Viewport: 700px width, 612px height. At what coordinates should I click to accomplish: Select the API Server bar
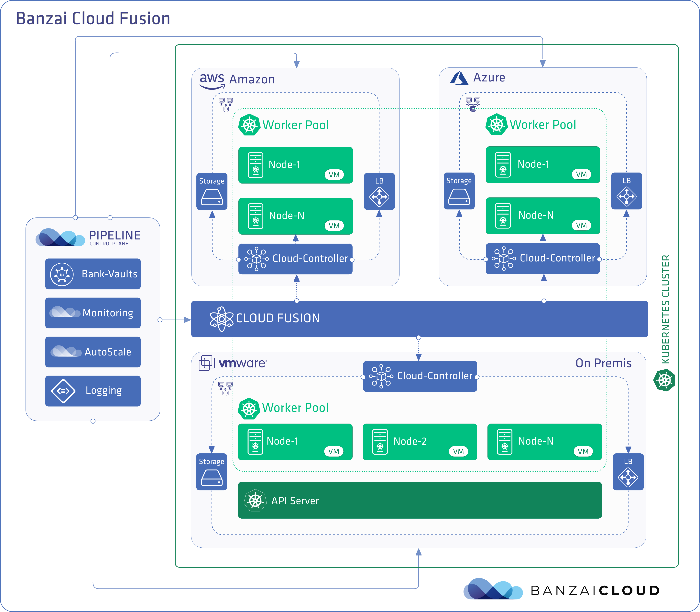coord(420,500)
